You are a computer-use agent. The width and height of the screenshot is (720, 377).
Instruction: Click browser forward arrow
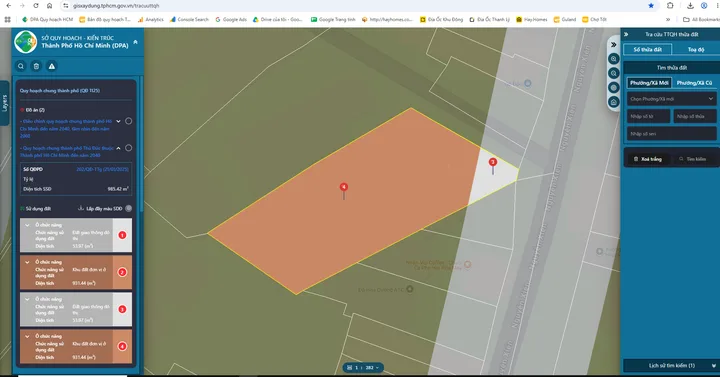coord(22,6)
